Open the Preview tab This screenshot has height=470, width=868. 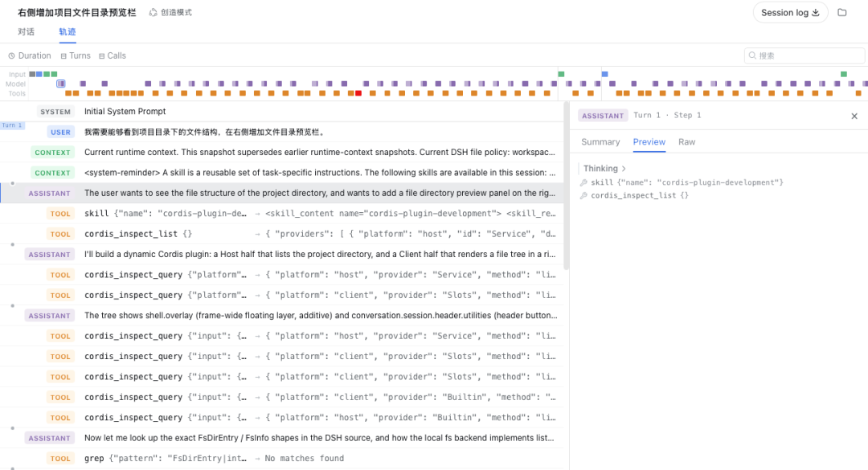click(649, 141)
